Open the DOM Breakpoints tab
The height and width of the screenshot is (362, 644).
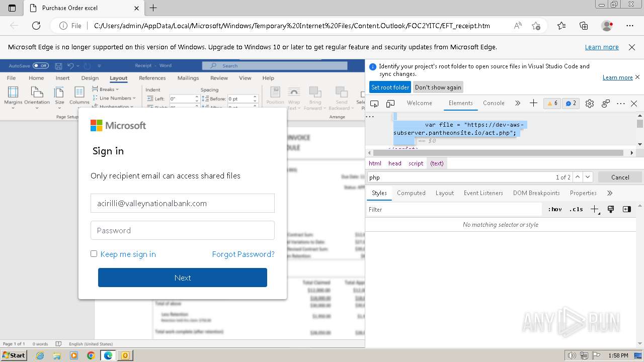pos(536,193)
